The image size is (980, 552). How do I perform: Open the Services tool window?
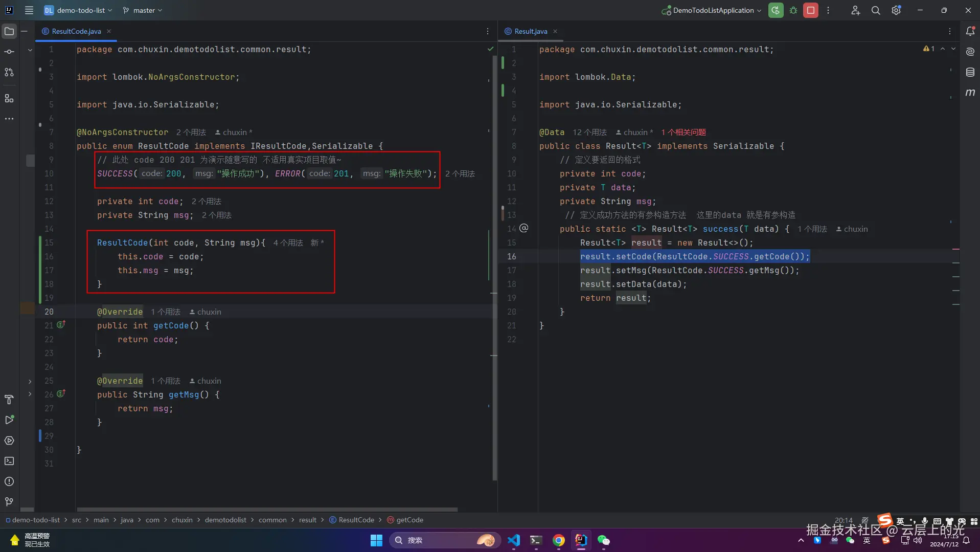[9, 440]
